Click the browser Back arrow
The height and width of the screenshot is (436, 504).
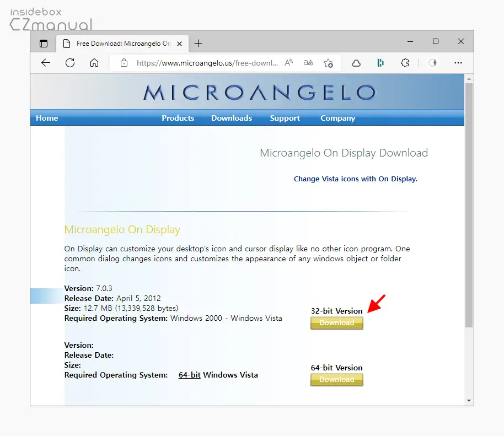coord(46,63)
